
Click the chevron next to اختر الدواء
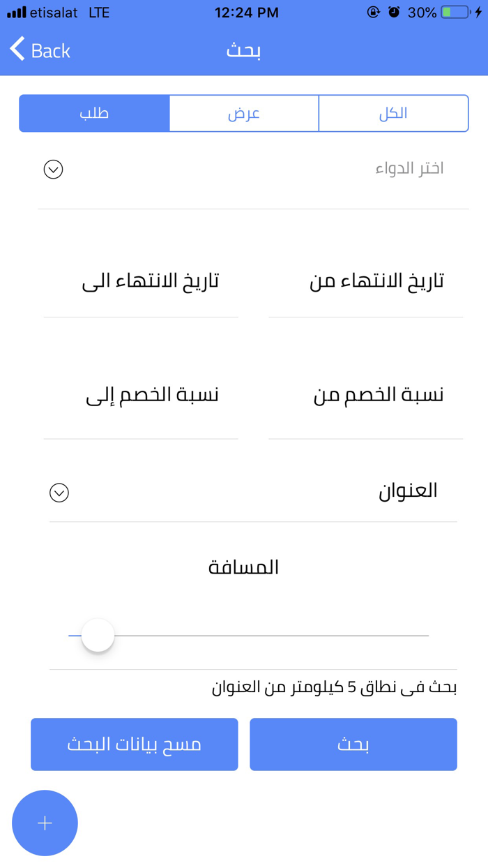(52, 169)
